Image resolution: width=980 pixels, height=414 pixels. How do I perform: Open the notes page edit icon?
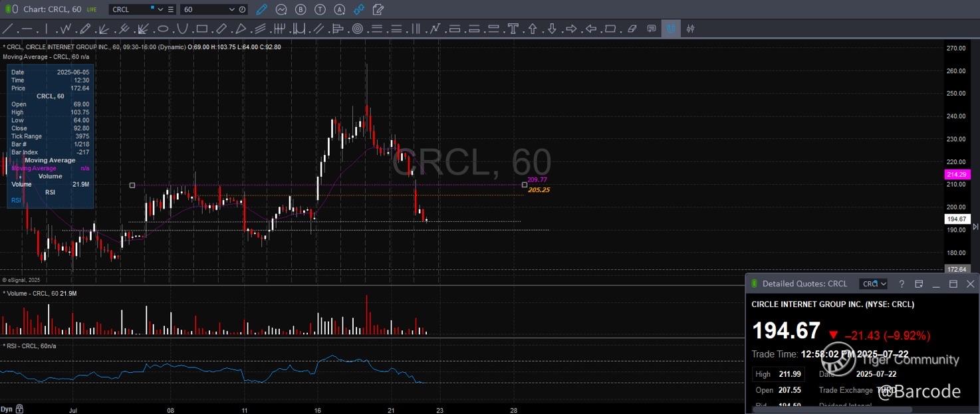pyautogui.click(x=378, y=9)
